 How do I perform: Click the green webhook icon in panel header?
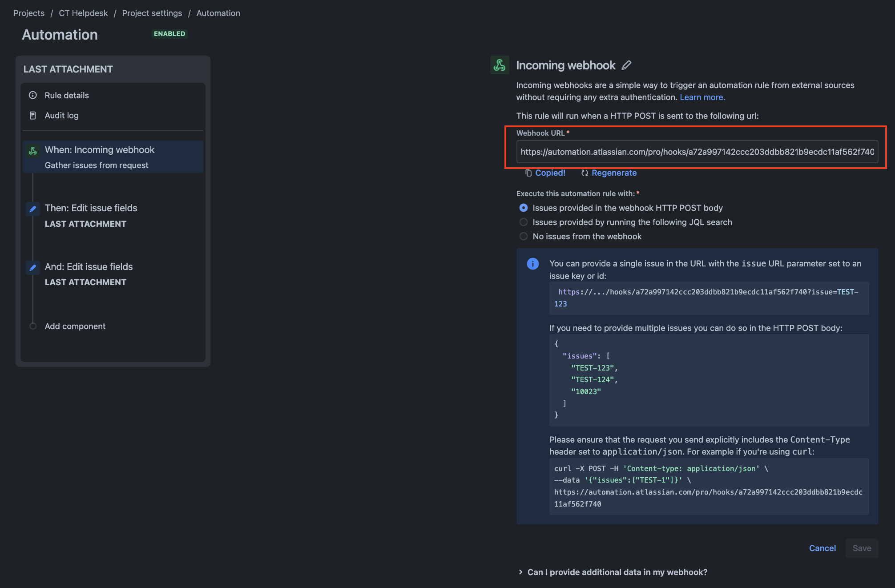coord(500,65)
